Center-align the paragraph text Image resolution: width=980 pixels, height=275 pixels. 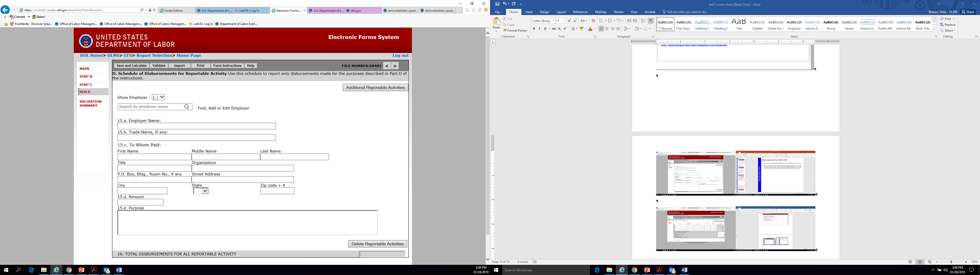(607, 29)
